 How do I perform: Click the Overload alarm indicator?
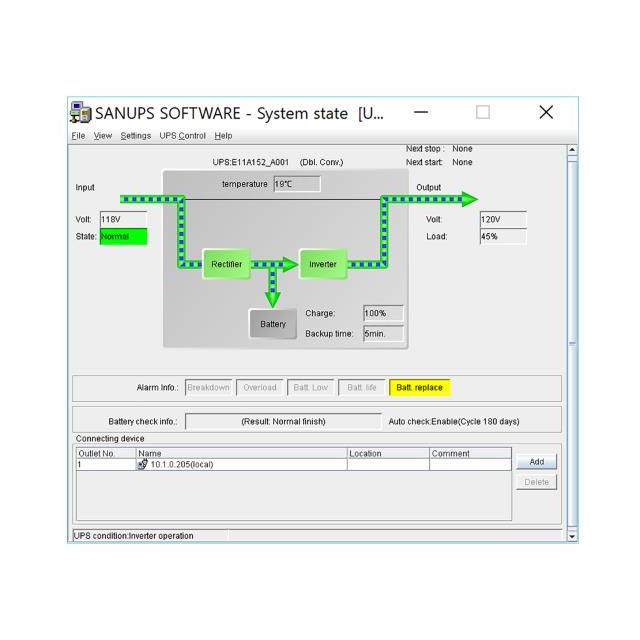(x=260, y=387)
